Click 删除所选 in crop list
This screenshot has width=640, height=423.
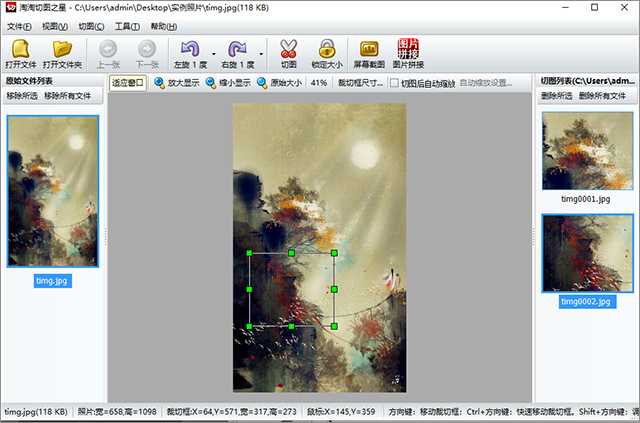(x=557, y=96)
